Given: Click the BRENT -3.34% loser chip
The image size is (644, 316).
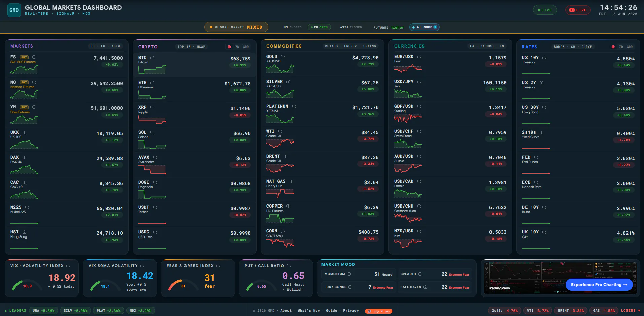Looking at the screenshot, I should pos(571,311).
